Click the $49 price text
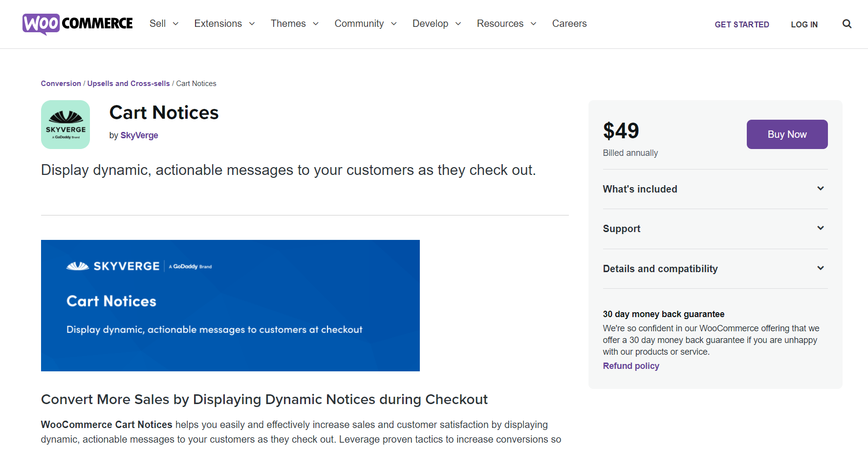868x450 pixels. (621, 131)
